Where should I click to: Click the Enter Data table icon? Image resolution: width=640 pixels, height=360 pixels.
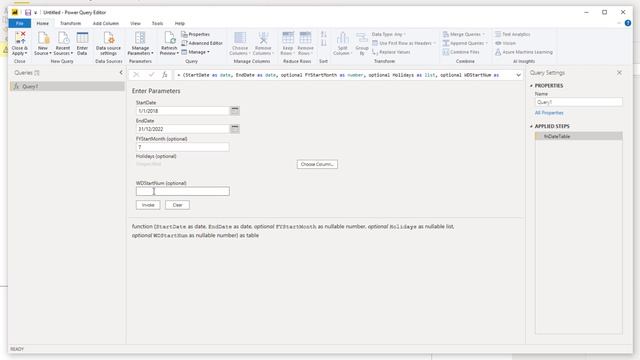tap(82, 38)
